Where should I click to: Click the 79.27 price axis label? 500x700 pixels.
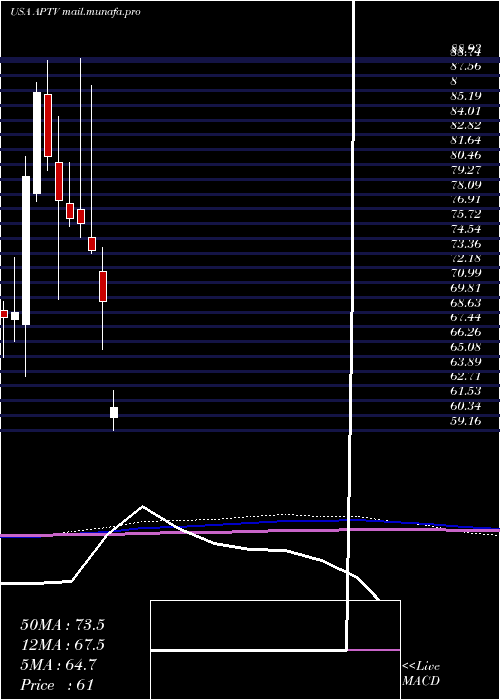point(466,170)
